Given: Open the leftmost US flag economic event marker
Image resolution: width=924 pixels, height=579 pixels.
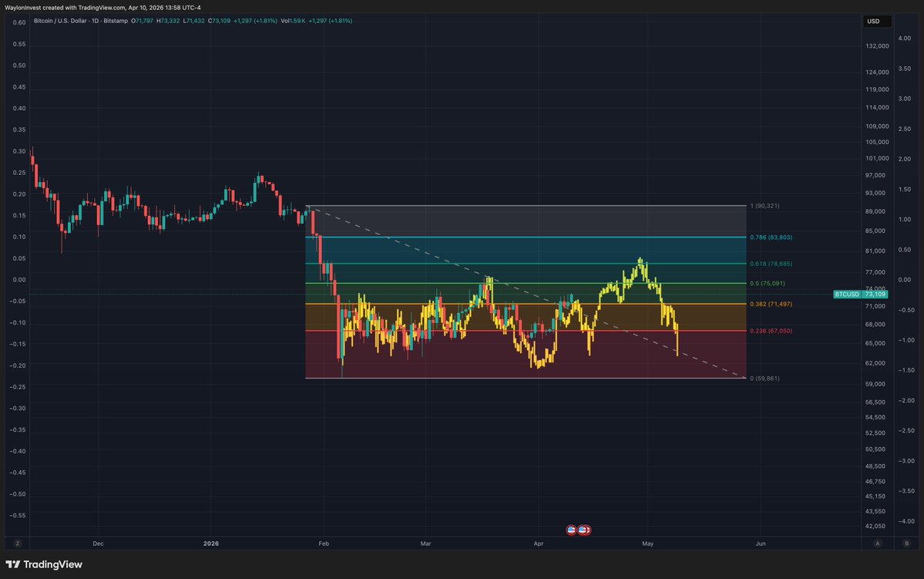Looking at the screenshot, I should click(571, 530).
